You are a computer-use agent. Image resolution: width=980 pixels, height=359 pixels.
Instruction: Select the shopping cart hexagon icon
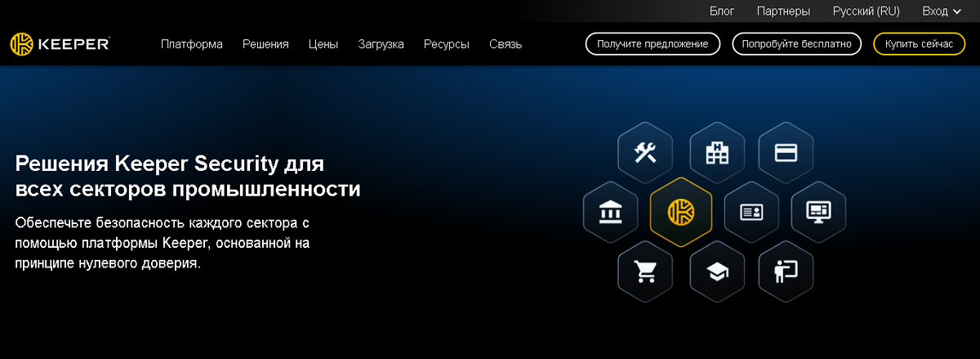click(x=645, y=272)
